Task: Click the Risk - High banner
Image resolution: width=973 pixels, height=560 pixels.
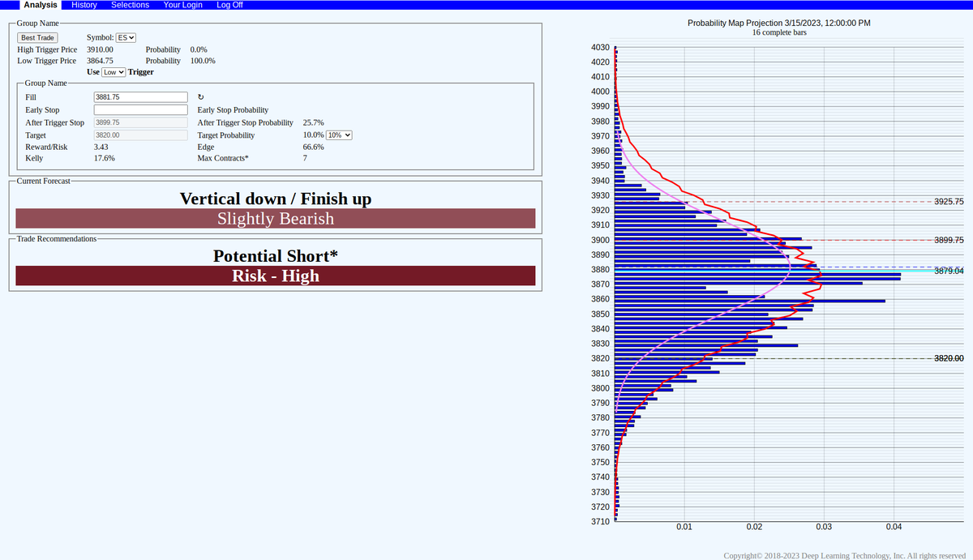Action: pyautogui.click(x=276, y=276)
